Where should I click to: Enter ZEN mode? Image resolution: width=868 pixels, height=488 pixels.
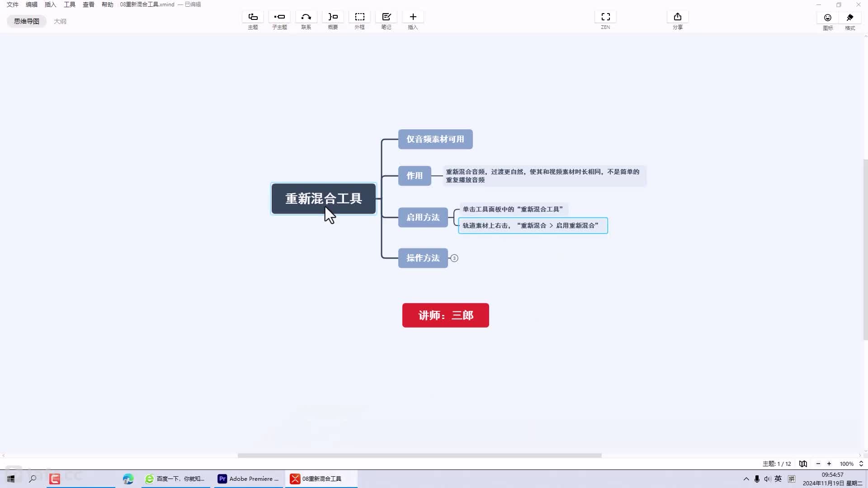pos(605,17)
